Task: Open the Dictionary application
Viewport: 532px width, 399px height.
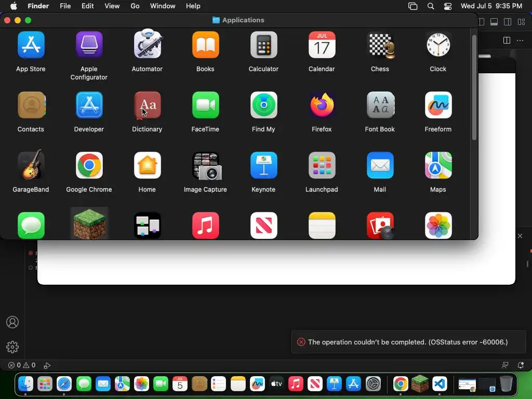Action: (x=147, y=105)
